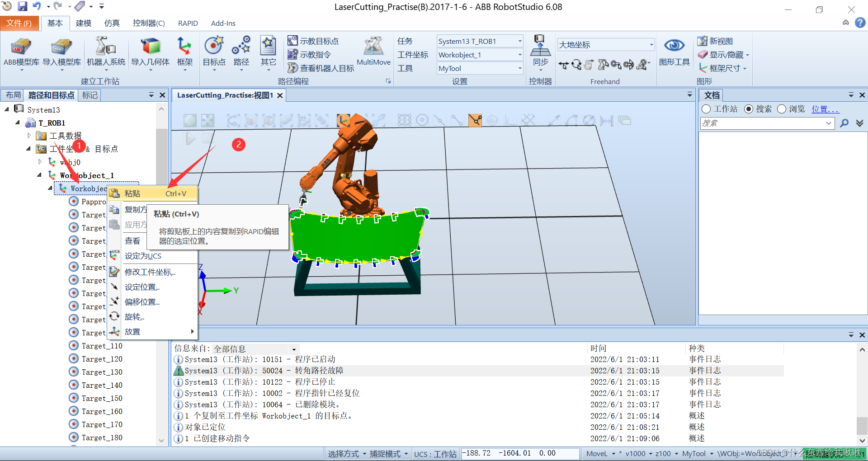Select the search radio button
This screenshot has width=868, height=461.
[749, 109]
